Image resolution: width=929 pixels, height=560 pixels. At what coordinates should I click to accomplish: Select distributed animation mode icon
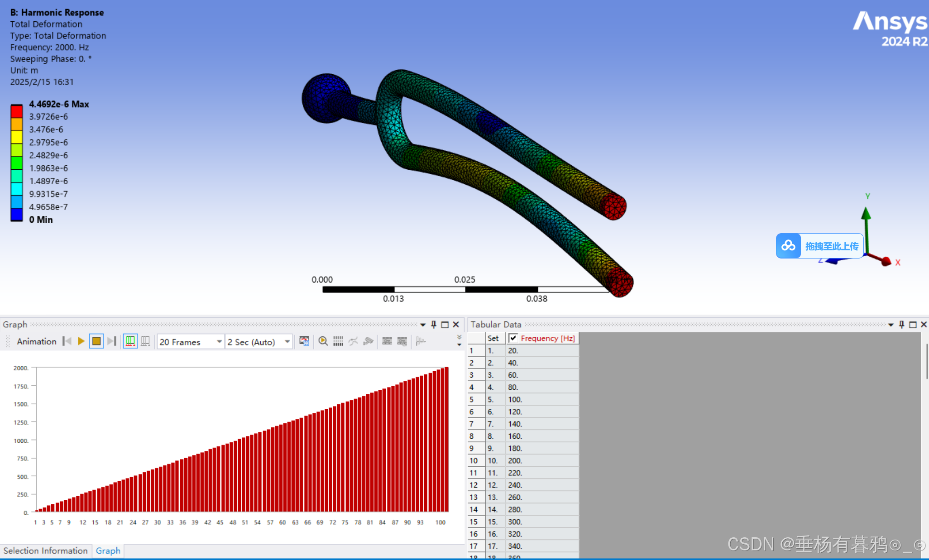pos(130,341)
